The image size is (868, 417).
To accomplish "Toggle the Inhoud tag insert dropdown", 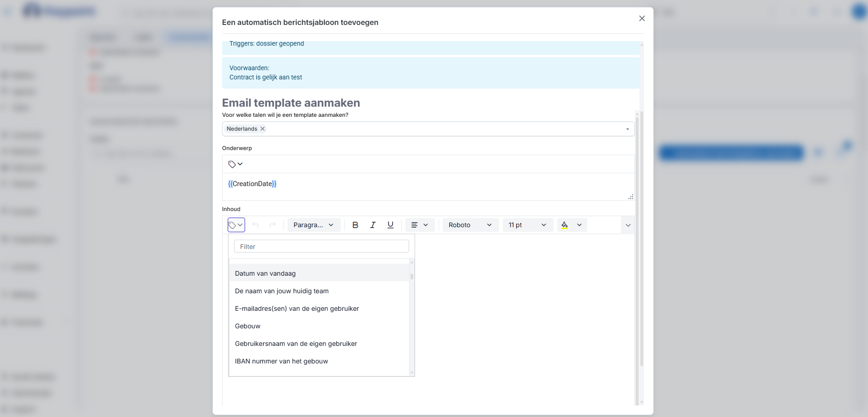I will (x=236, y=225).
